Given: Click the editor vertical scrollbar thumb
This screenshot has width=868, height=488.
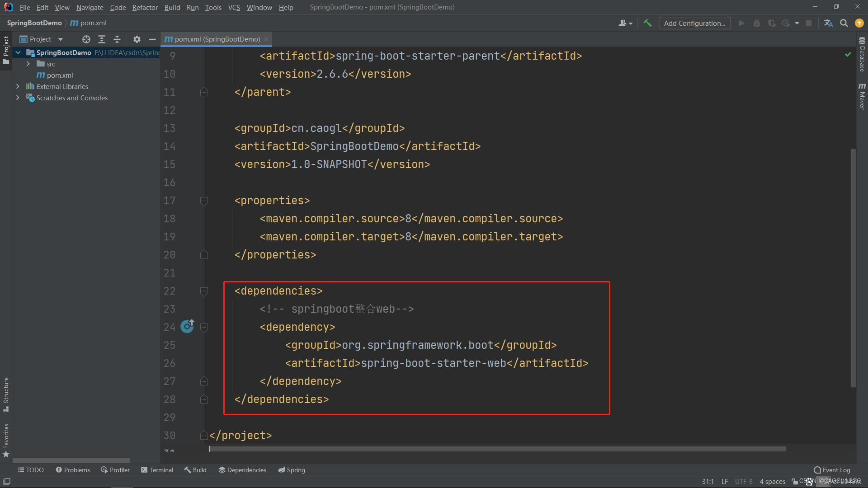Looking at the screenshot, I should (853, 267).
